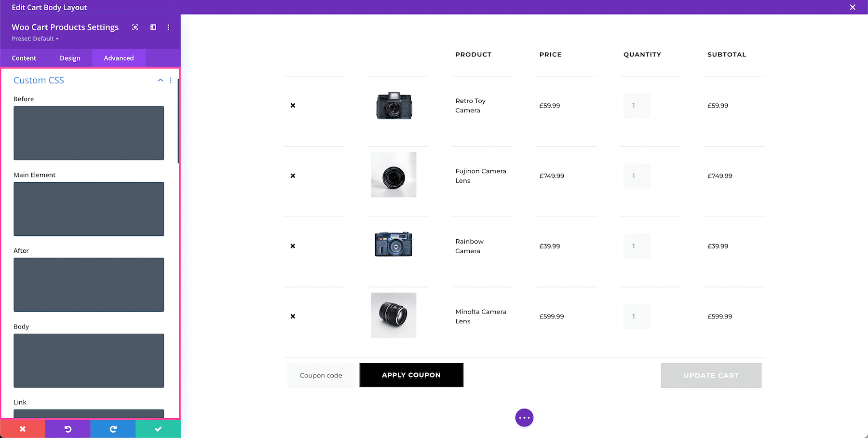Viewport: 868px width, 438px height.
Task: Discard changes with the red X icon
Action: 23,428
